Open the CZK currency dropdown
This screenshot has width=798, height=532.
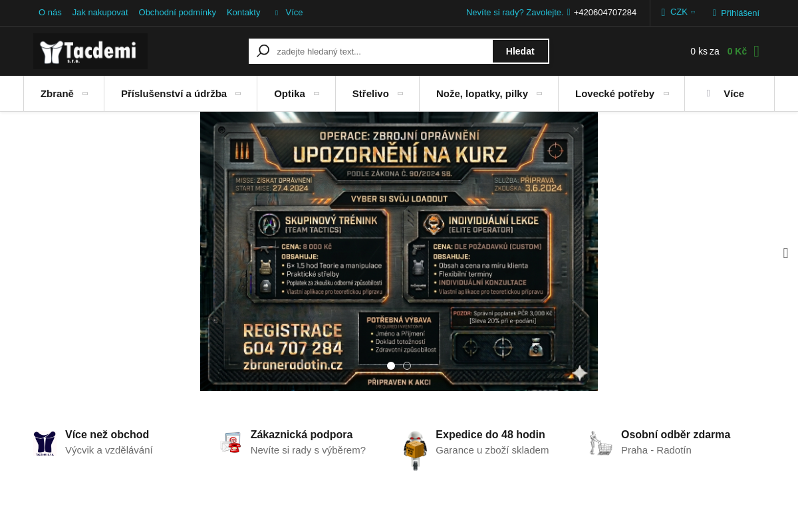point(678,12)
